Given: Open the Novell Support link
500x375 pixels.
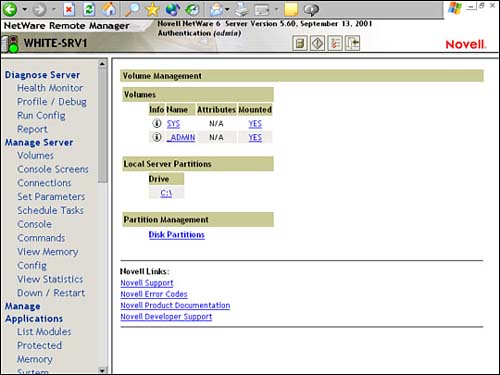Looking at the screenshot, I should pos(147,283).
